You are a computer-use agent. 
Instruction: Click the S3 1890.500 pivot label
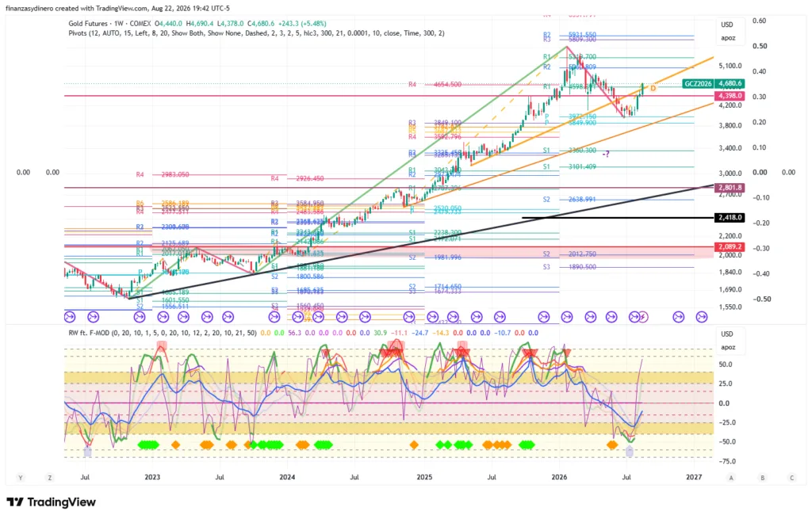[569, 267]
